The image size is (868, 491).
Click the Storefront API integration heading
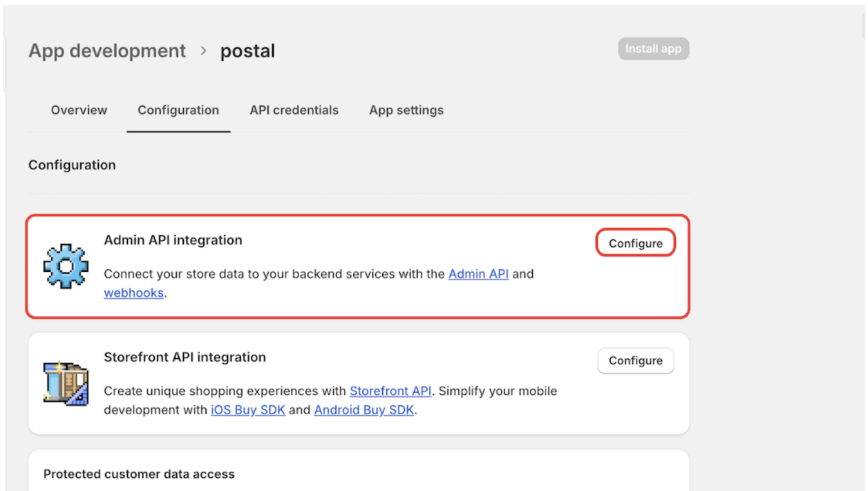185,357
